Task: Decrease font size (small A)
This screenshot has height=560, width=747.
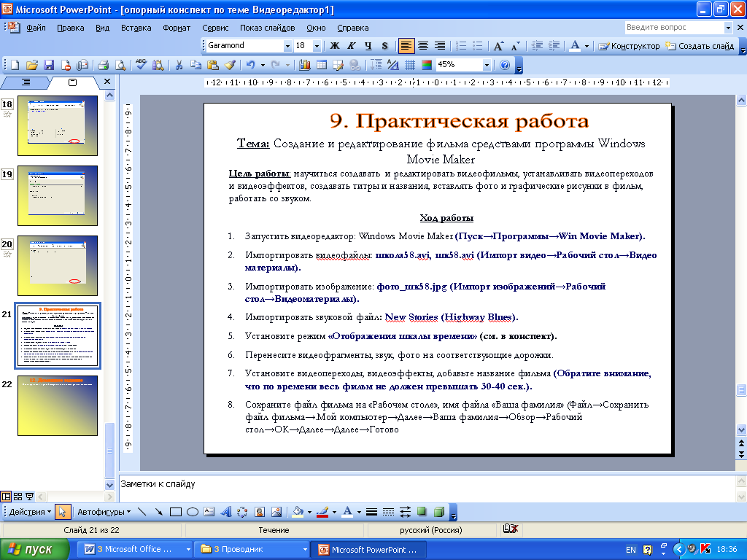Action: 515,46
